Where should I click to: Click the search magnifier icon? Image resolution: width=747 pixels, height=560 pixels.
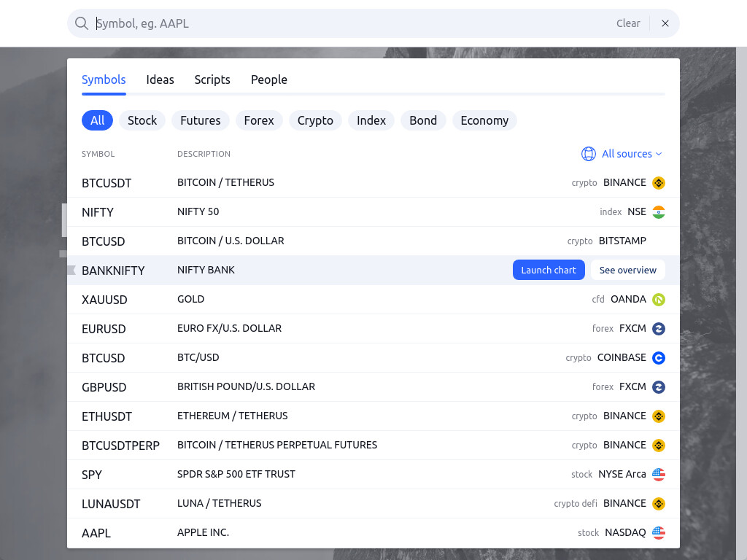(x=82, y=23)
